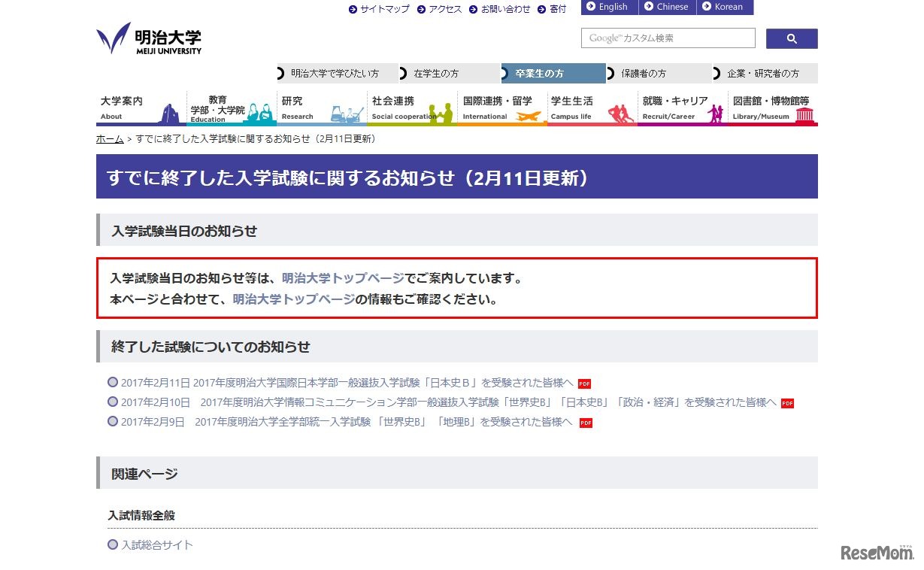Open the PDF icon for the Feb 9 notice
924x570 pixels.
tap(586, 423)
